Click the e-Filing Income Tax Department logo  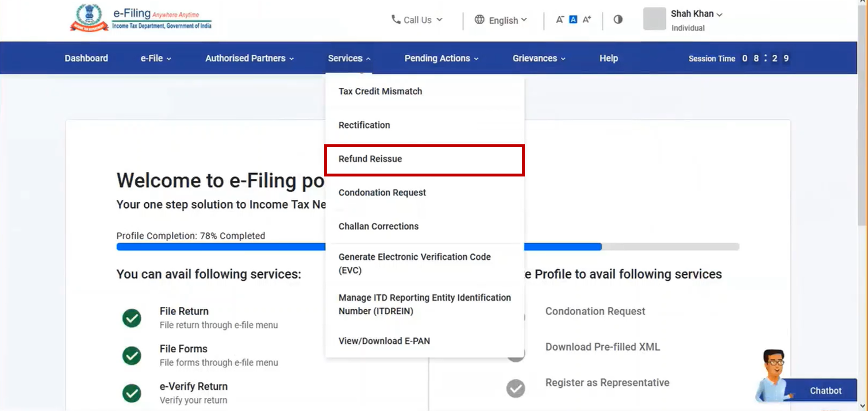pyautogui.click(x=141, y=18)
